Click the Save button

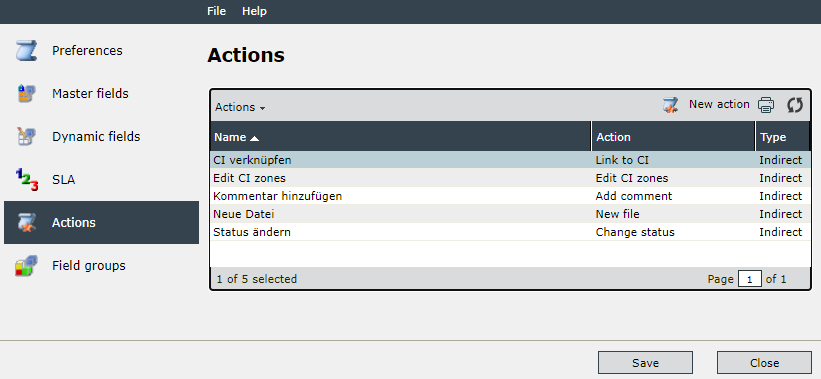click(x=646, y=363)
